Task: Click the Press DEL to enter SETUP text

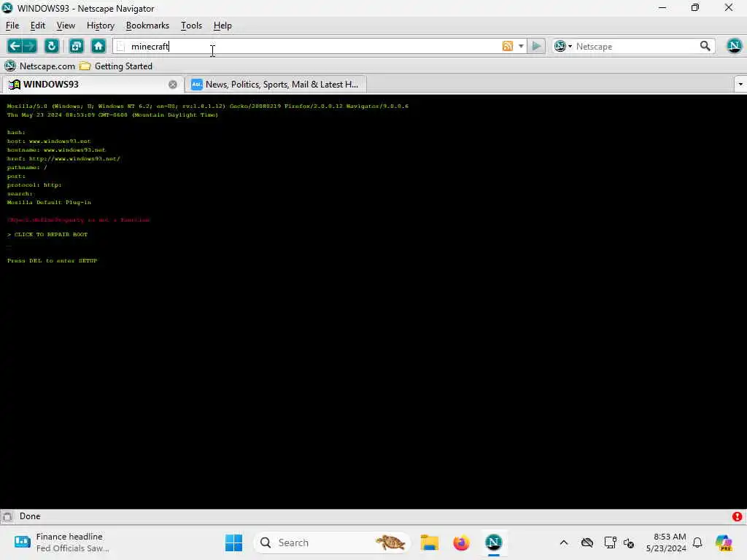Action: (52, 261)
